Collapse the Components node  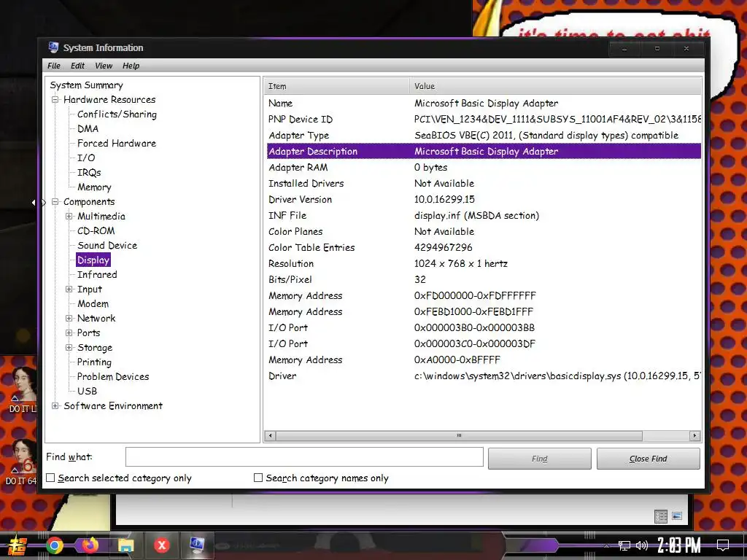click(x=55, y=201)
